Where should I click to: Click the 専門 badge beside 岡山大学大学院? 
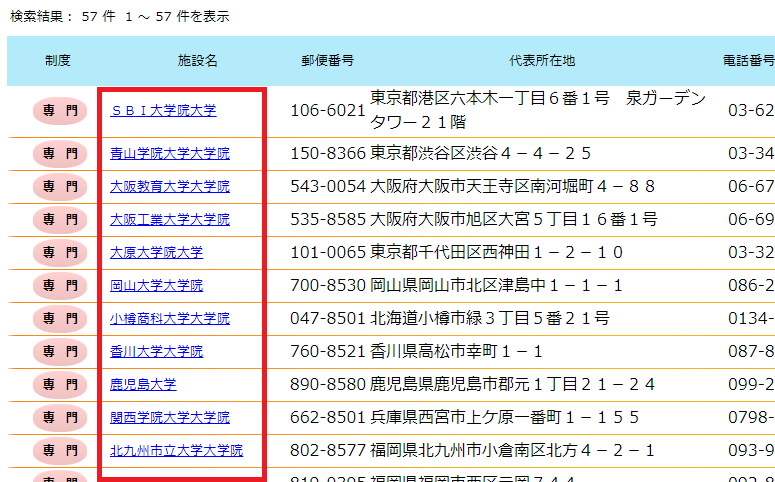coord(60,286)
